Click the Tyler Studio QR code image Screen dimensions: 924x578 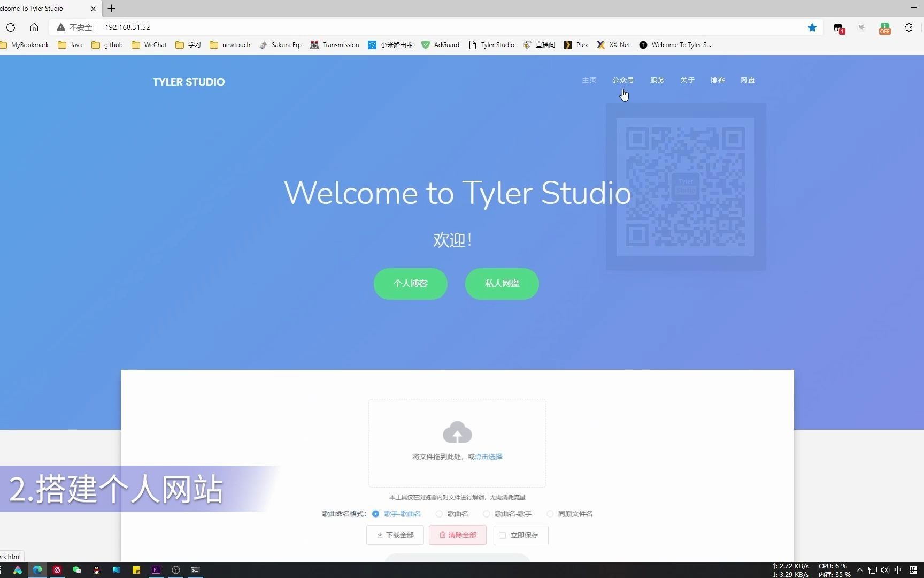coord(686,187)
